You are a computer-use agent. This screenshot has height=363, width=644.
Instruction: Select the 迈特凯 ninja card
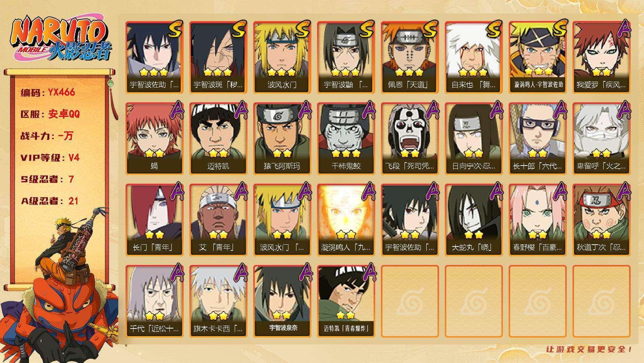pos(218,139)
